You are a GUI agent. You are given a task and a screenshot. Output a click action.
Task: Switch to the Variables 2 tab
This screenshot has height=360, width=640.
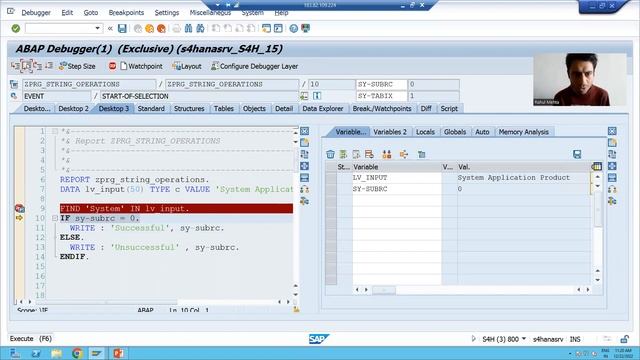click(390, 132)
